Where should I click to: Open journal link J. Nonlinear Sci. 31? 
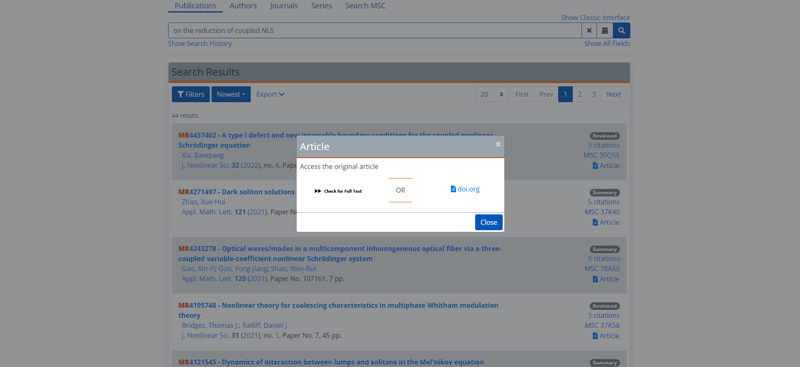coord(210,335)
